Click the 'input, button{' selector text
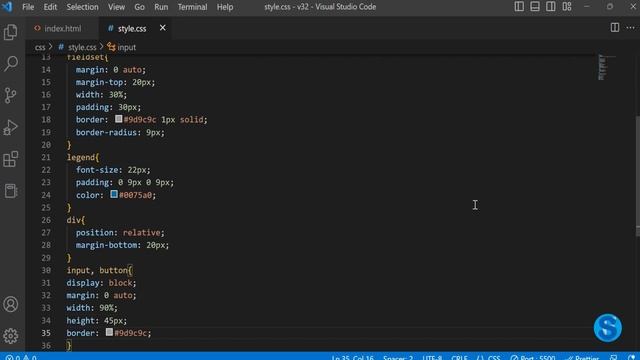 pos(100,270)
